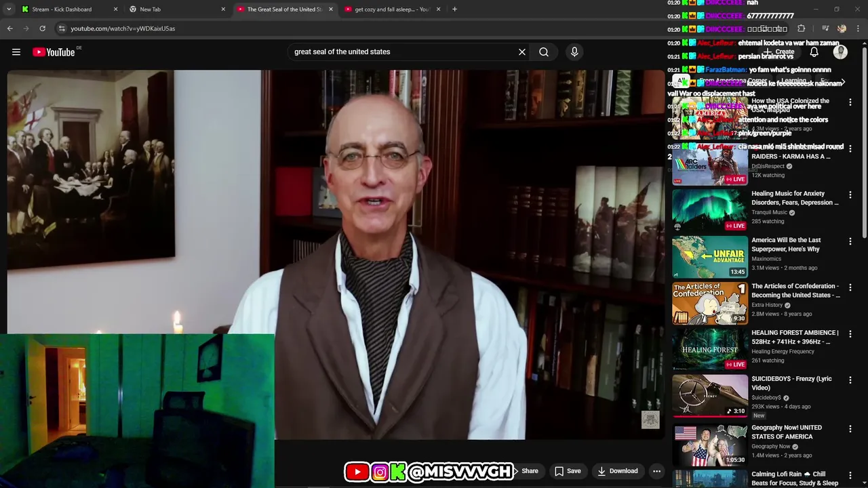Screen dimensions: 868x488
Task: View site information icon in address bar
Action: [x=62, y=28]
